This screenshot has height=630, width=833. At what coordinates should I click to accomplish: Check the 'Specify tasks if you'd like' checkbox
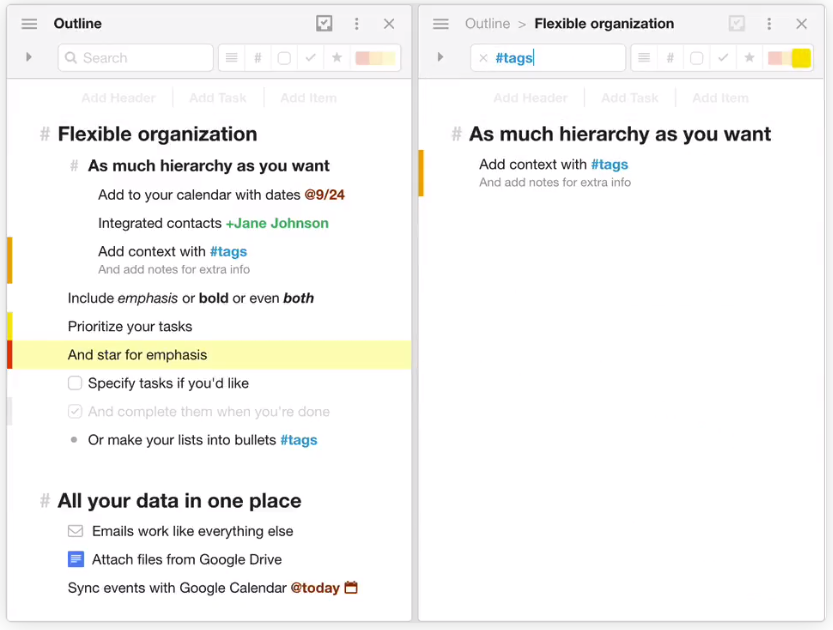(x=75, y=383)
